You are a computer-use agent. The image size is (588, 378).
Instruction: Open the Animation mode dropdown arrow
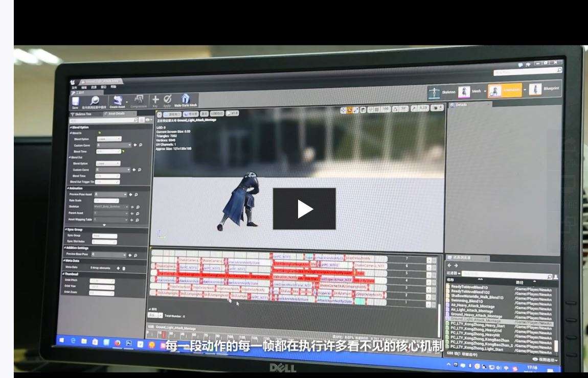[525, 90]
